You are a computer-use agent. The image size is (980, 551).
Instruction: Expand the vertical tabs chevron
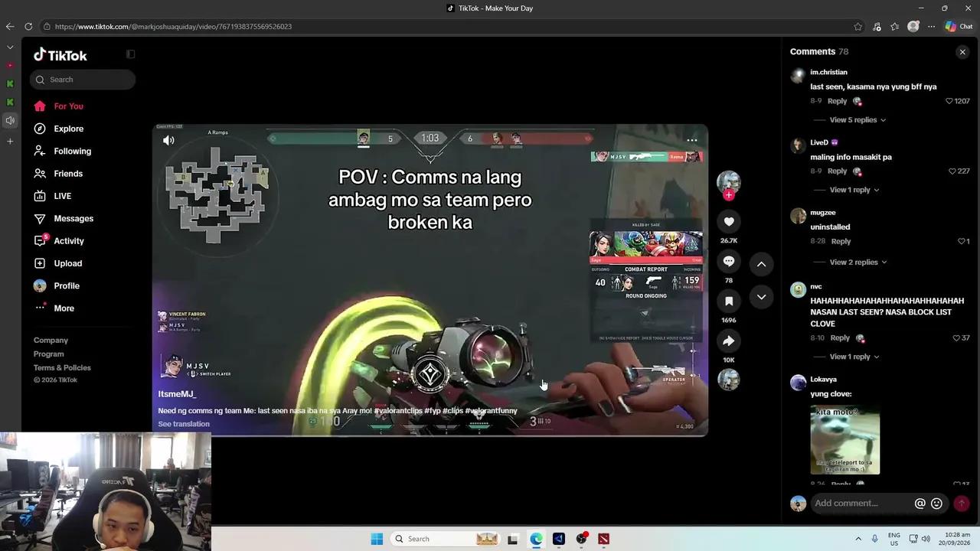(x=10, y=47)
